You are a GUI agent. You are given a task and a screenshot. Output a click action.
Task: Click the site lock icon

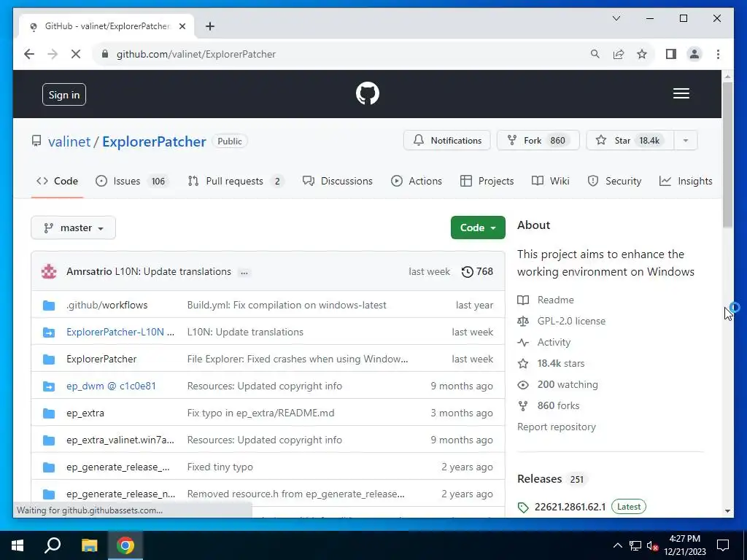[x=105, y=54]
